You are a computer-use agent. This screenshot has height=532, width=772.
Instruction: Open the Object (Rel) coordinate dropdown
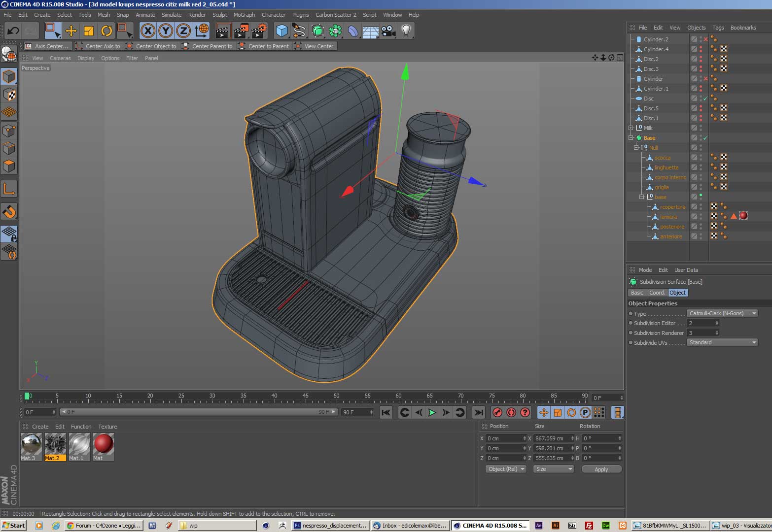(506, 469)
